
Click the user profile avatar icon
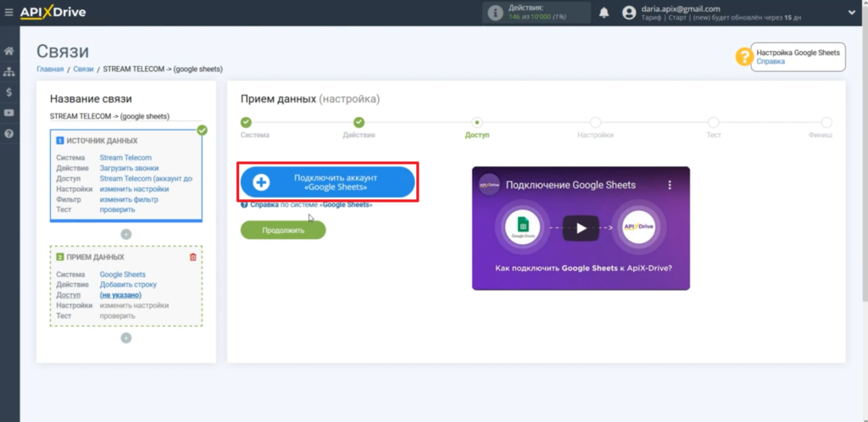point(628,13)
